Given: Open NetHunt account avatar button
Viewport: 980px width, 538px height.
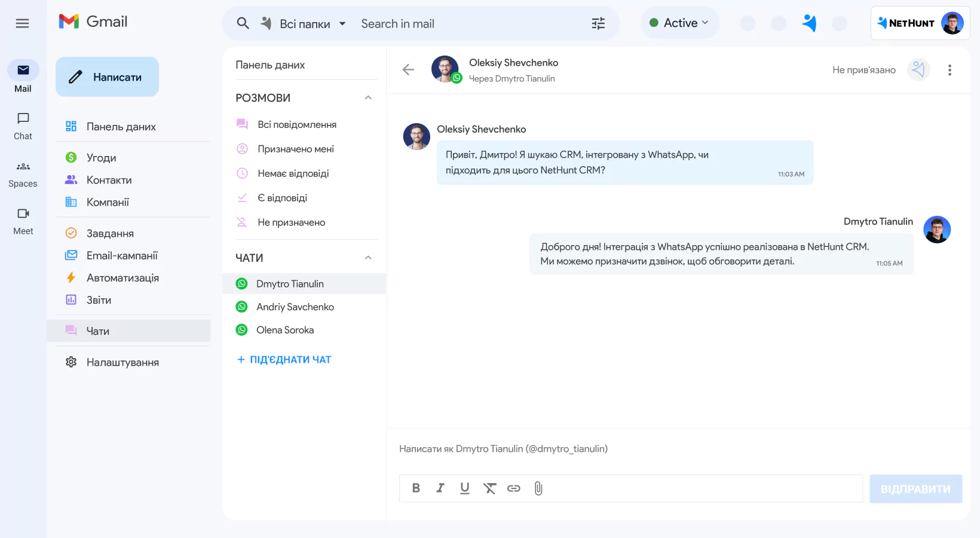Looking at the screenshot, I should click(952, 23).
